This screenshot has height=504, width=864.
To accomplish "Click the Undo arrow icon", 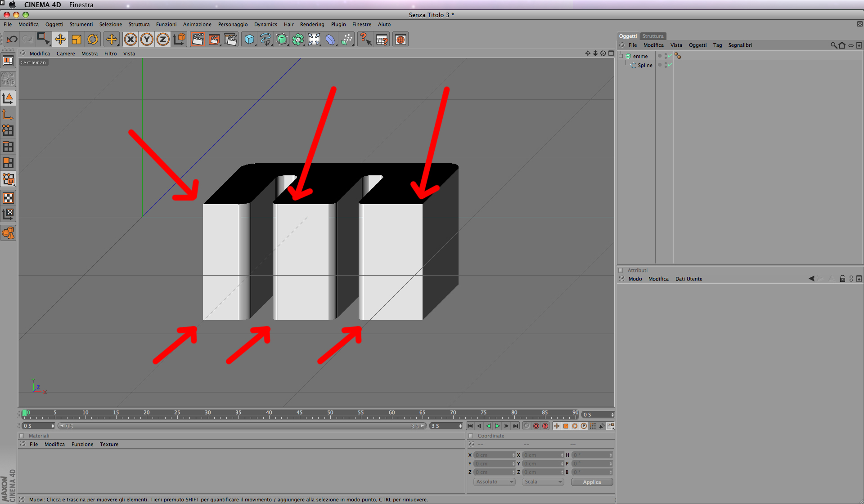I will [x=12, y=40].
